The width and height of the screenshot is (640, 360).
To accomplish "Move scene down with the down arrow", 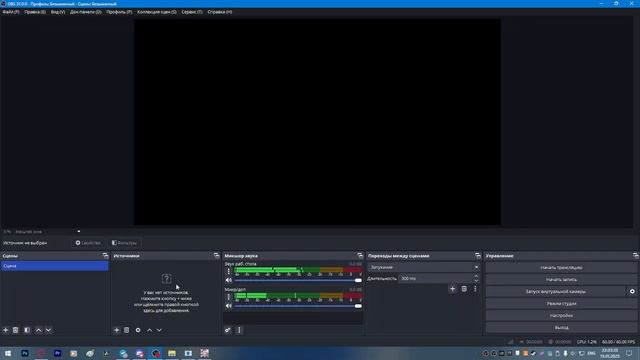I will click(48, 330).
